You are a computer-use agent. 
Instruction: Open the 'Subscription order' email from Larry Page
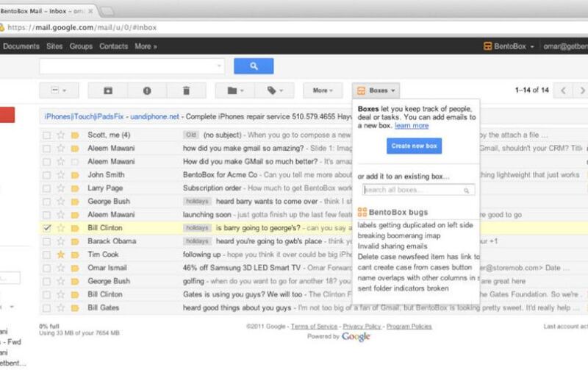coord(212,188)
